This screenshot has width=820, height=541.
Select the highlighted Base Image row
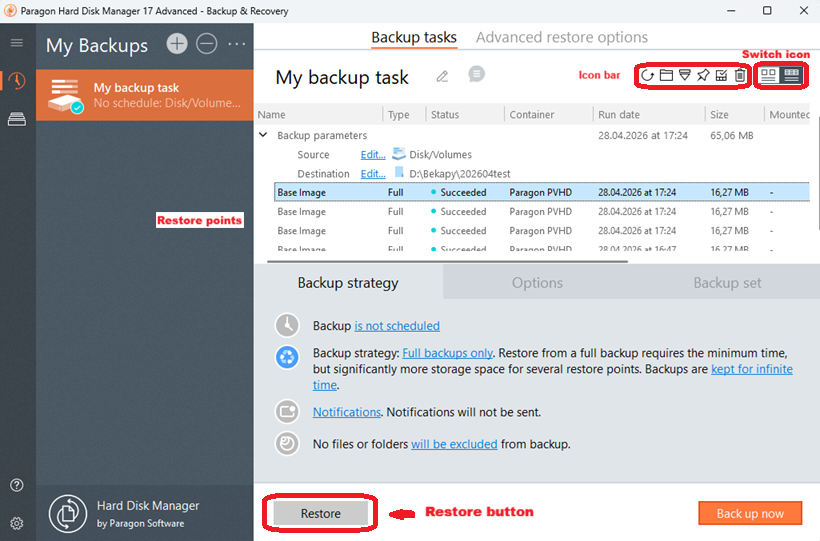point(542,192)
